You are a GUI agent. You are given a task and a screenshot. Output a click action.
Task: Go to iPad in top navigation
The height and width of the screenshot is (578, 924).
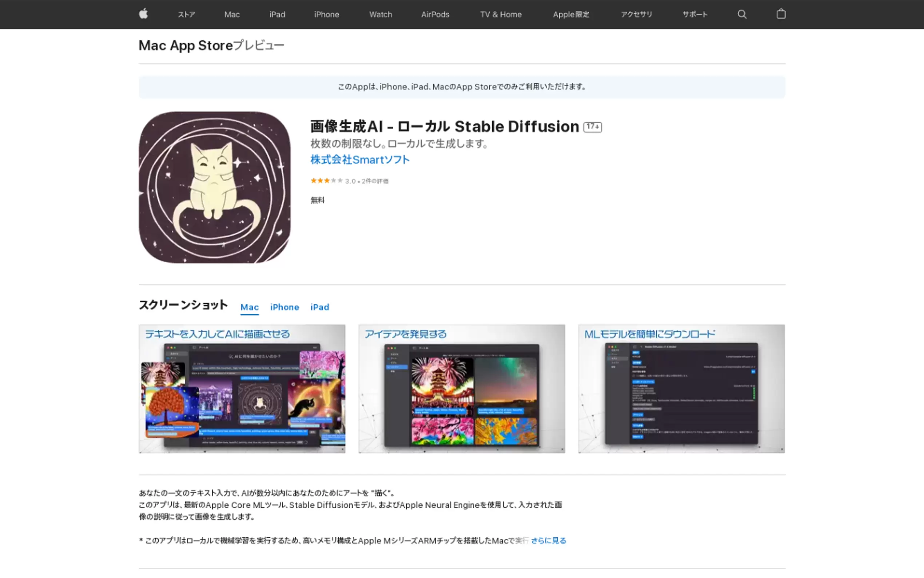277,15
